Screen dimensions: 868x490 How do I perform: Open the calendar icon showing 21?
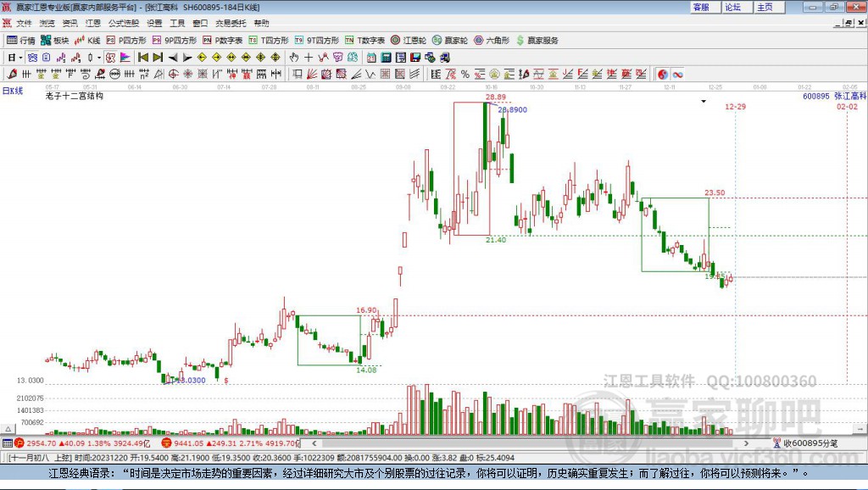371,58
